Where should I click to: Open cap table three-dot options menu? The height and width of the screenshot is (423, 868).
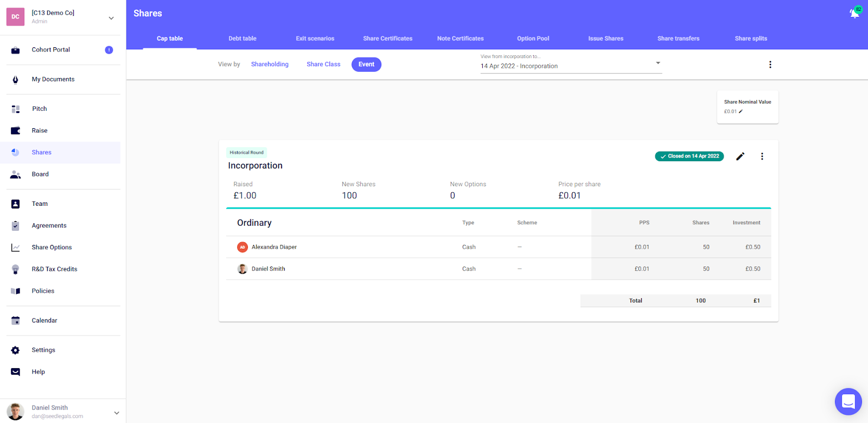click(770, 65)
